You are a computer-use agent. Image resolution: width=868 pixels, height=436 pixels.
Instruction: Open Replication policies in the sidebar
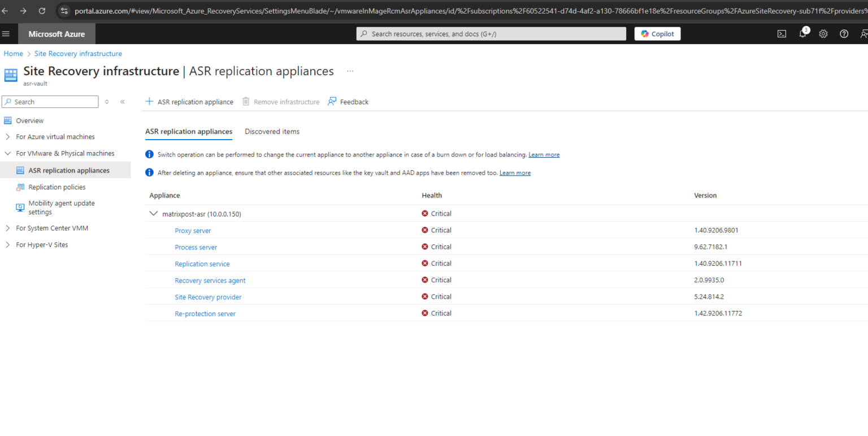pyautogui.click(x=57, y=187)
